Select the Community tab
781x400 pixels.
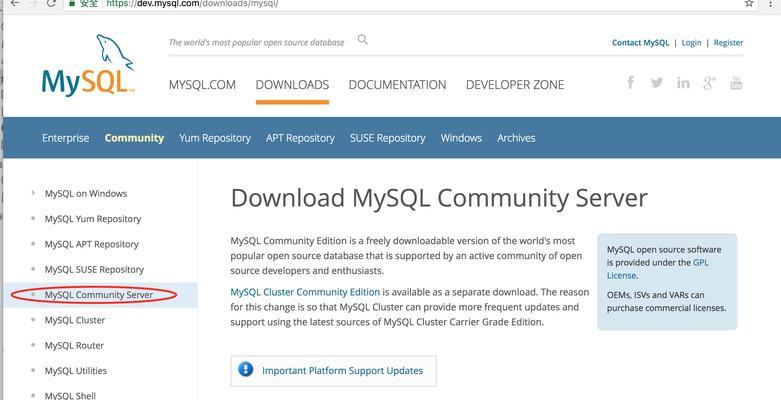click(x=134, y=138)
